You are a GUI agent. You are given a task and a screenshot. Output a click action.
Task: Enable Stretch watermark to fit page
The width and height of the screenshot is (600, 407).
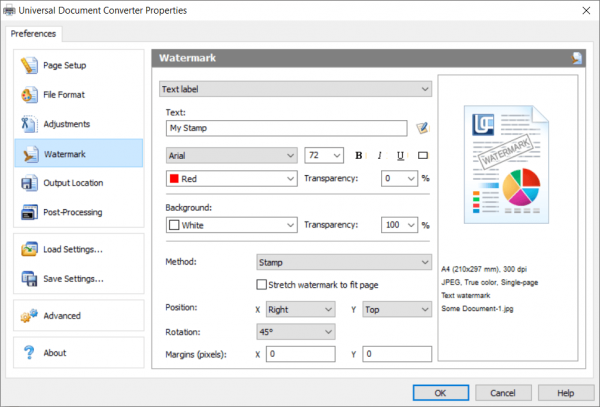[x=261, y=285]
